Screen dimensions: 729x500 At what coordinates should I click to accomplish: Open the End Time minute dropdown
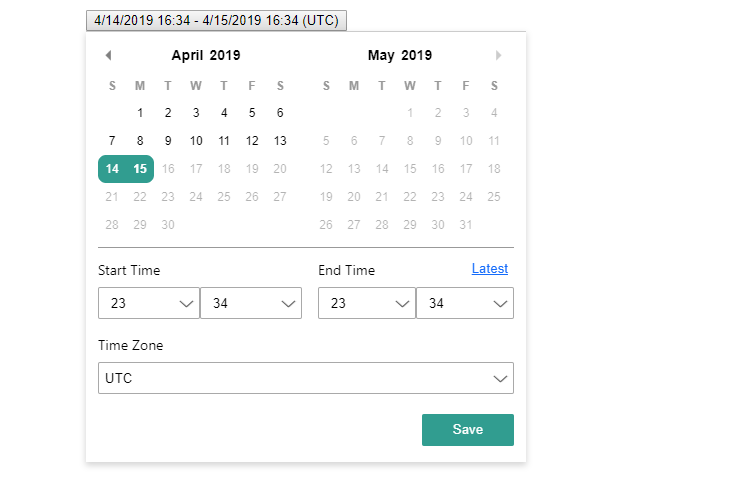pyautogui.click(x=465, y=303)
